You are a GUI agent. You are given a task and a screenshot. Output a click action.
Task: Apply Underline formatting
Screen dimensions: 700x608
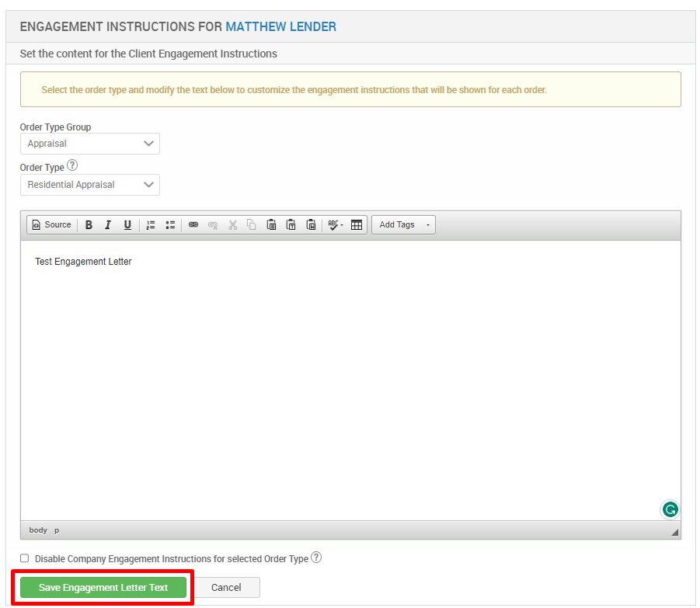[x=127, y=225]
